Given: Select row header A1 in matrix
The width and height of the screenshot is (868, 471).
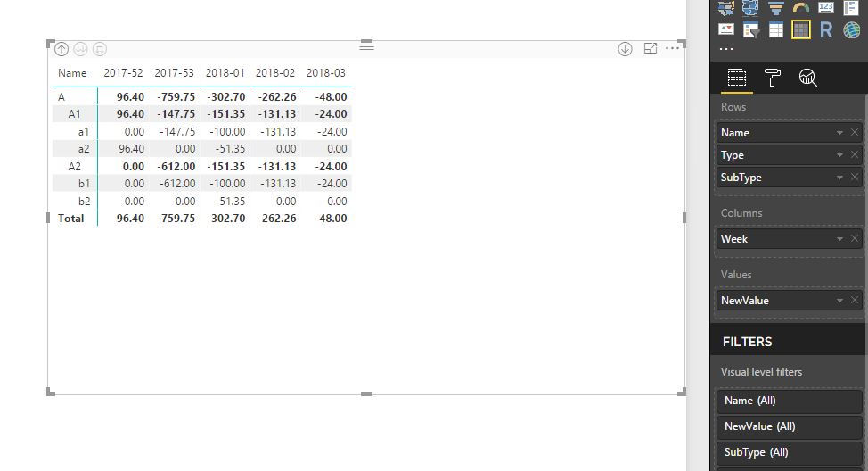Looking at the screenshot, I should pyautogui.click(x=74, y=114).
